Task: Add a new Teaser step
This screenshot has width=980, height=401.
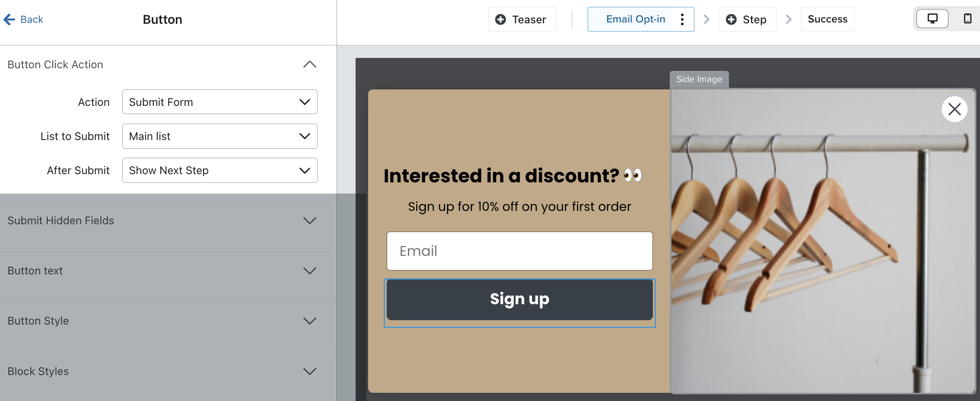Action: [522, 19]
